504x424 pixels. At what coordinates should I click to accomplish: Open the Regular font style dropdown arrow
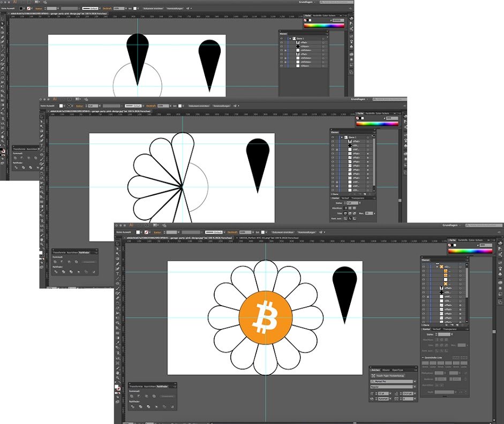[415, 387]
